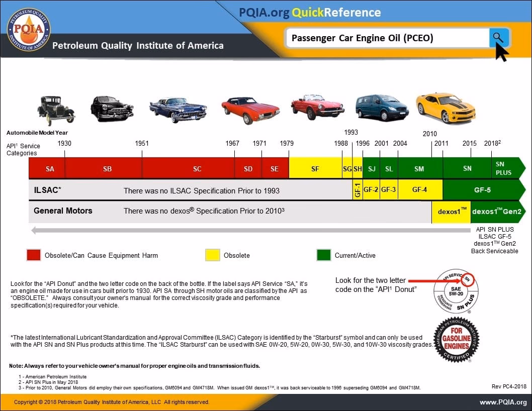Viewport: 532px width, 411px height.
Task: Click the 1930s antique car image
Action: pos(55,109)
